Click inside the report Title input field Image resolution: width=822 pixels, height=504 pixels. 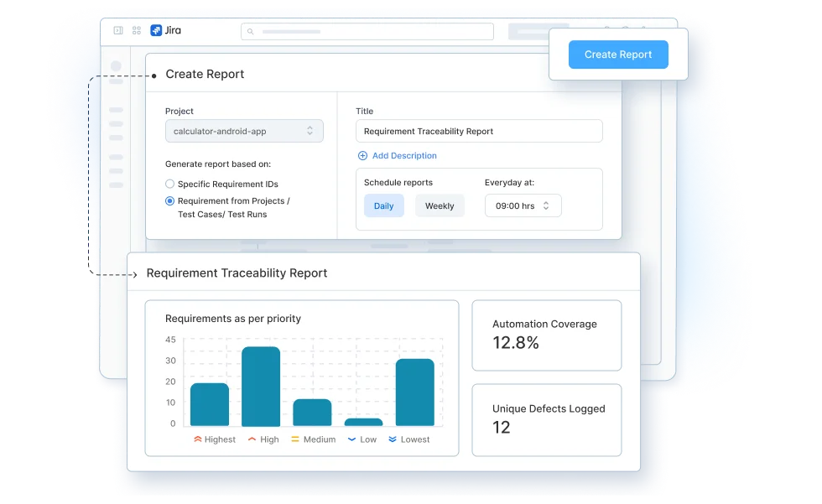click(478, 131)
